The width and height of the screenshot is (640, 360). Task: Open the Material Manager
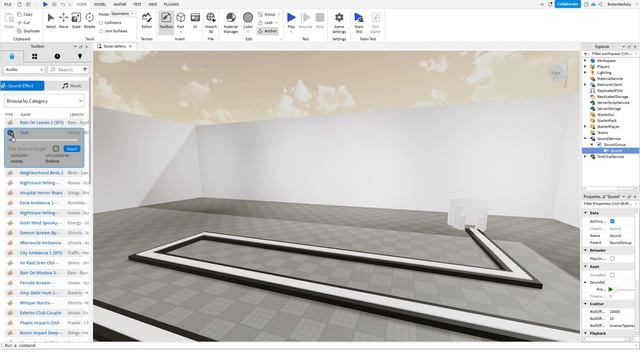(231, 22)
